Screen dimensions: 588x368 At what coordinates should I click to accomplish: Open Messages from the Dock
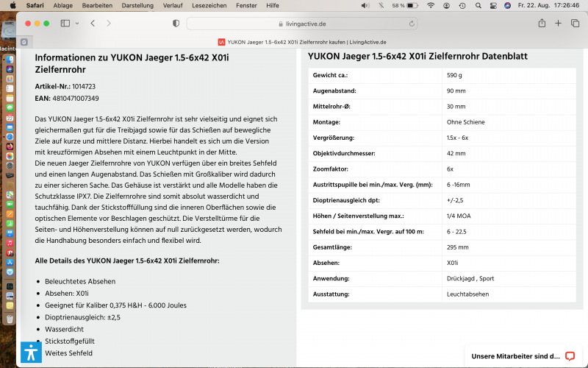coord(10,107)
